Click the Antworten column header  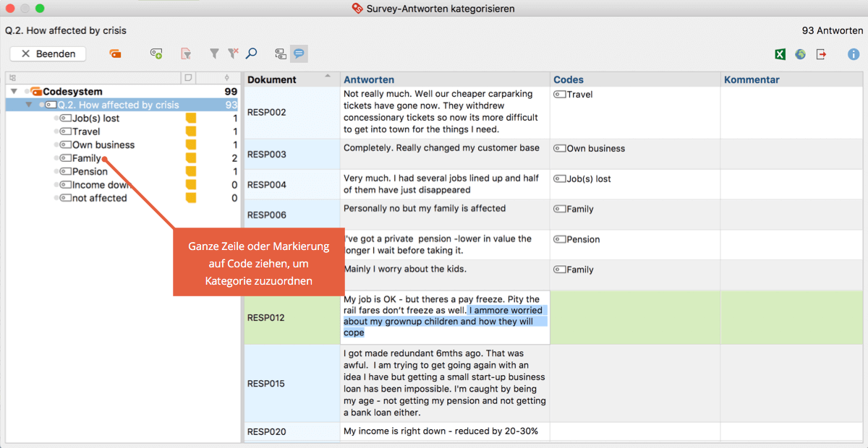445,79
